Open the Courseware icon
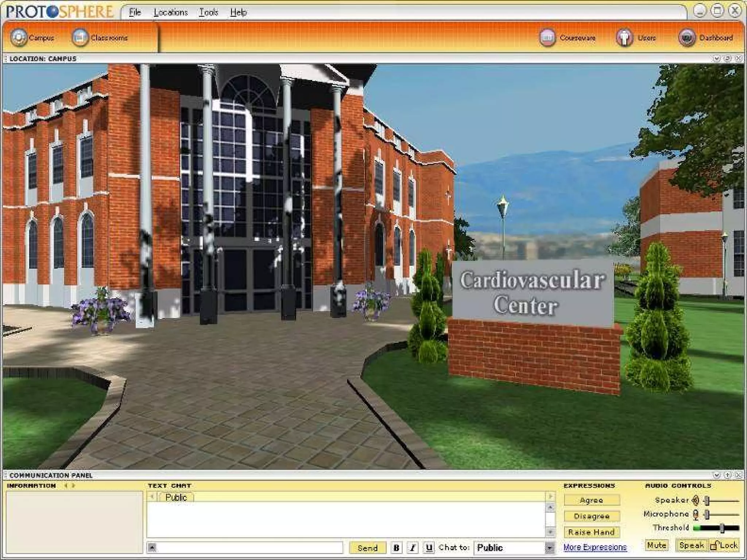The image size is (747, 560). tap(547, 38)
